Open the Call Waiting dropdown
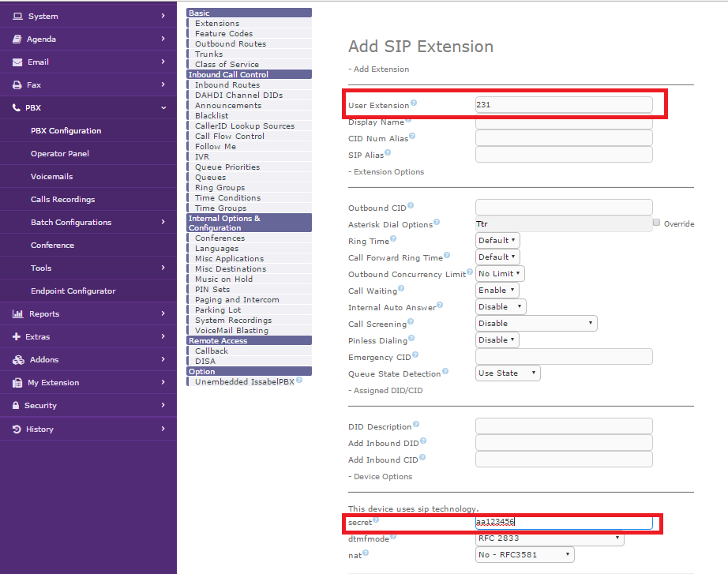 coord(497,290)
